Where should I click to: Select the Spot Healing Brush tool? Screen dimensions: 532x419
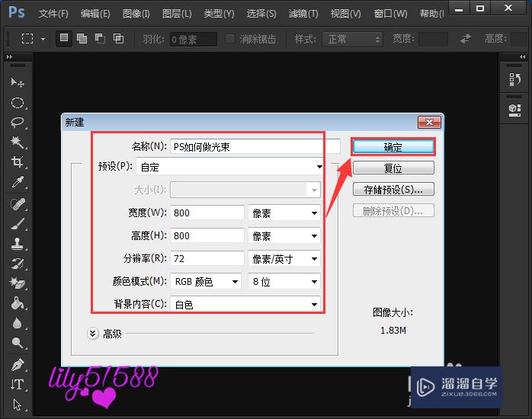18,204
